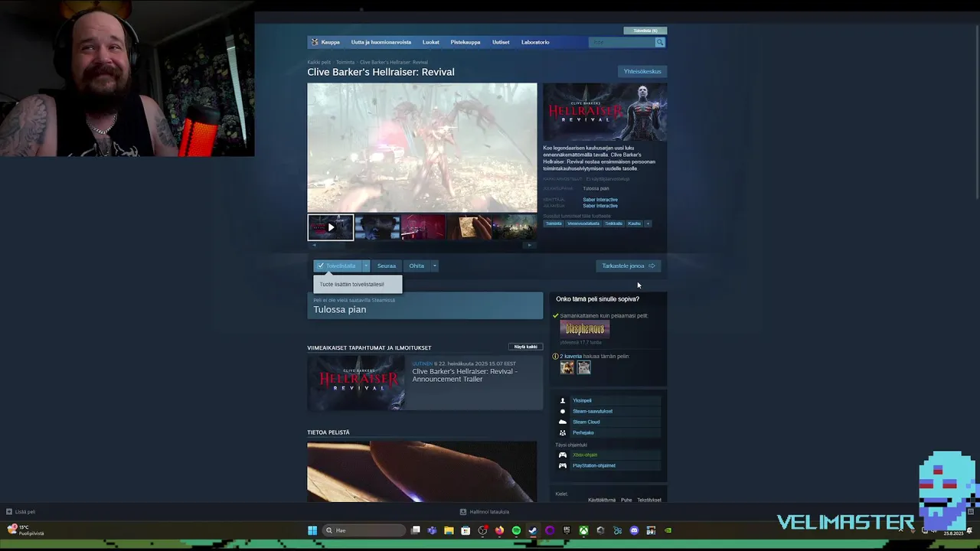The width and height of the screenshot is (980, 551).
Task: Toggle Ohita to ignore this game
Action: click(416, 266)
